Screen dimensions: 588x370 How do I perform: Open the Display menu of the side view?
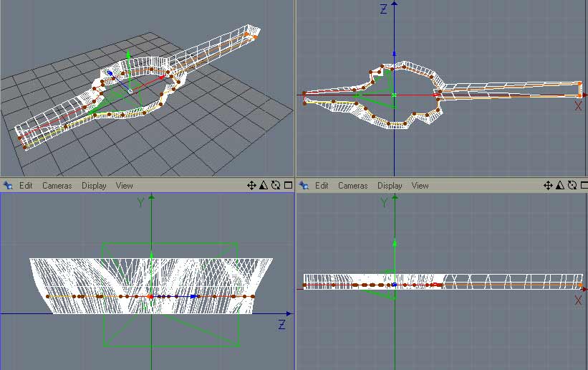click(x=94, y=185)
